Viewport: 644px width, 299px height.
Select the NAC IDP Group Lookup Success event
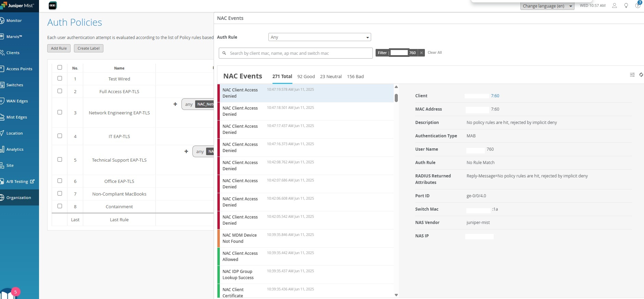306,275
